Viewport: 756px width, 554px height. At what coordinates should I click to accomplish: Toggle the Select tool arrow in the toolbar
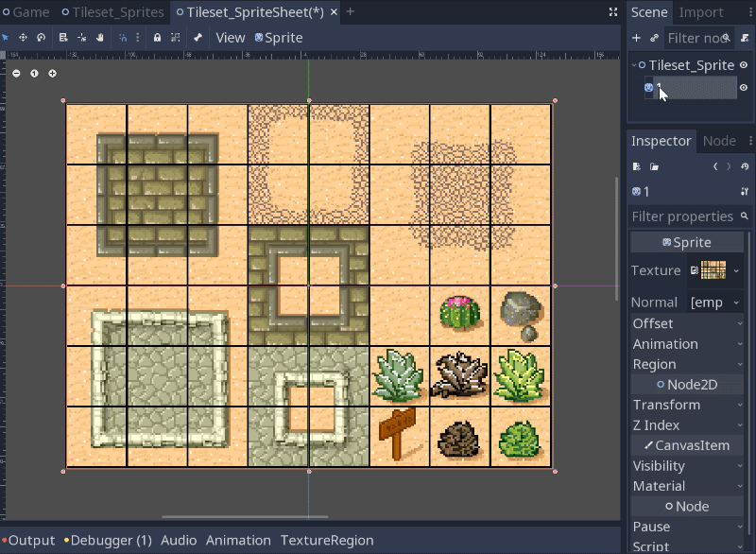6,38
